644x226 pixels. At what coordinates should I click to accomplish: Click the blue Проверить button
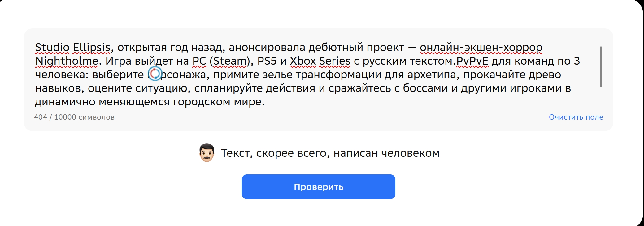click(x=318, y=187)
